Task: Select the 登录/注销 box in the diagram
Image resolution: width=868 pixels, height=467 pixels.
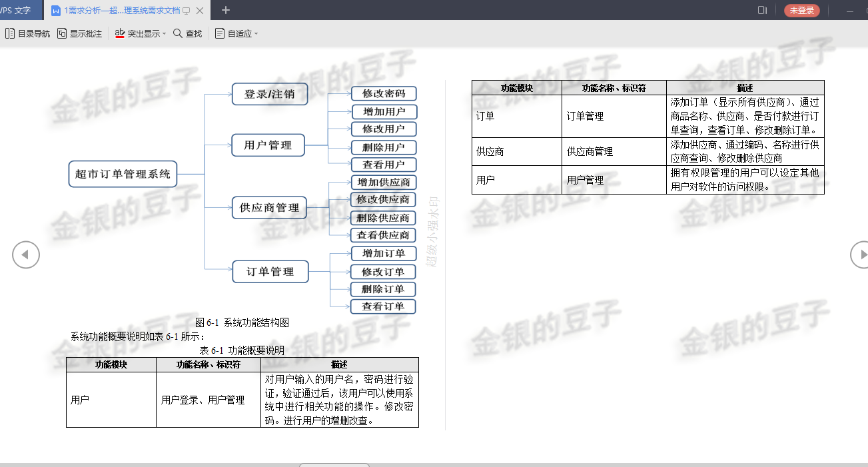Action: [270, 94]
